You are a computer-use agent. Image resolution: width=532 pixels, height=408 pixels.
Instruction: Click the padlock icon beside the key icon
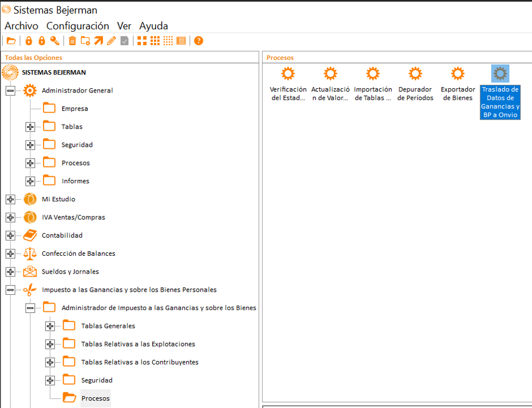(x=42, y=41)
